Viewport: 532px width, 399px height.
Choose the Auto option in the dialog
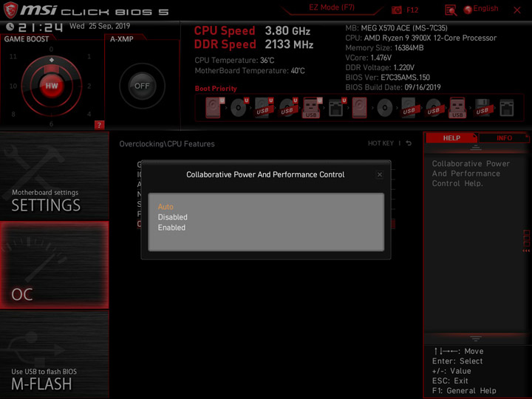166,207
